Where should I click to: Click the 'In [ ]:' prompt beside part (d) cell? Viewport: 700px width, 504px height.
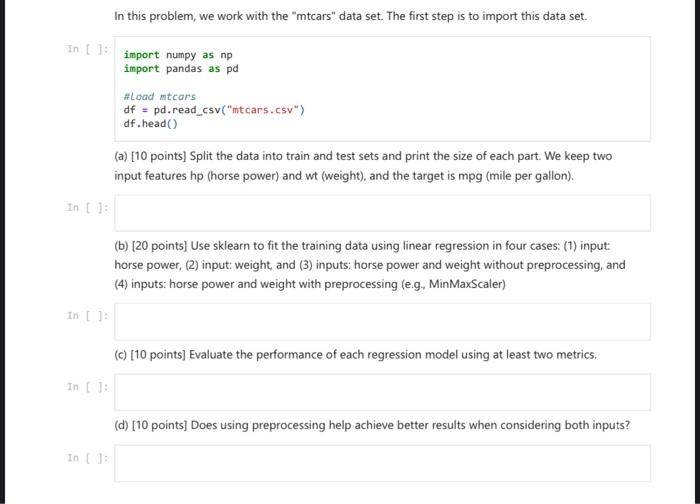(x=88, y=458)
